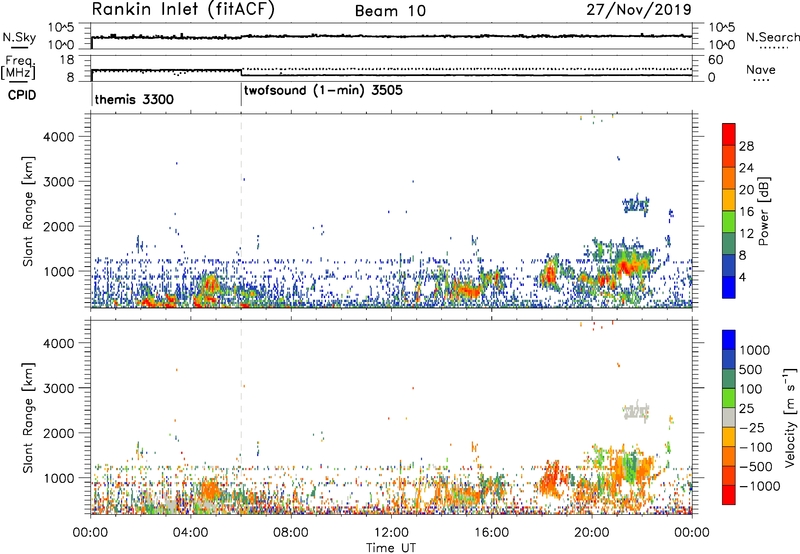Click the 3000 tick on the velocity panel

tap(58, 388)
